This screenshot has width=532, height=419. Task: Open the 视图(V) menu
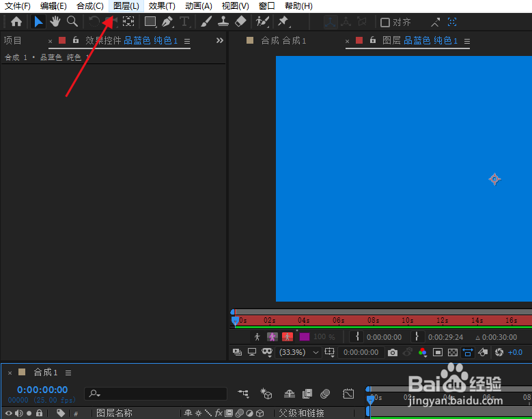(x=235, y=5)
